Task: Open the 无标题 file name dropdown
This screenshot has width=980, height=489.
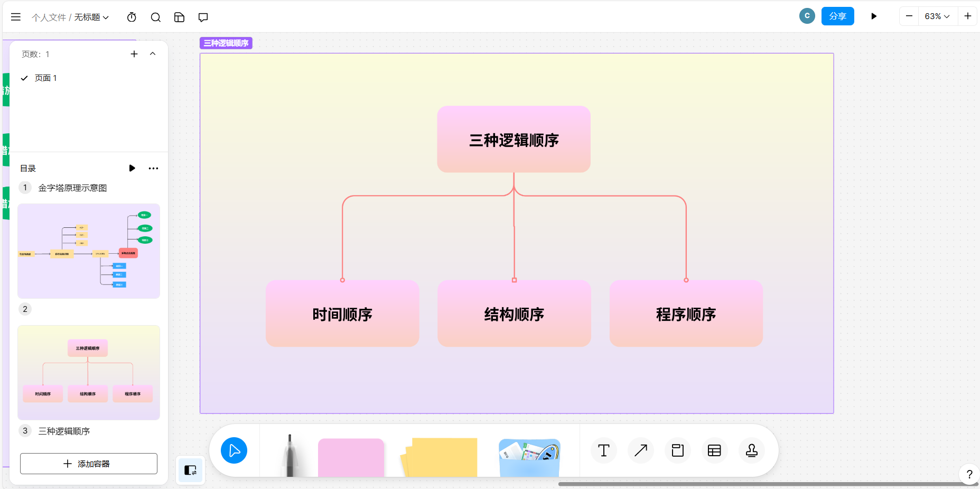Action: click(91, 17)
